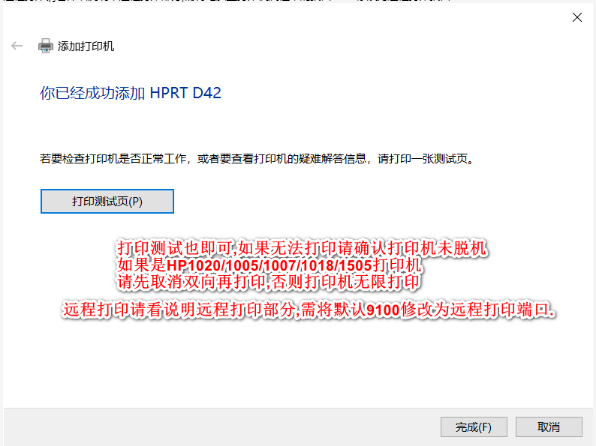596x446 pixels.
Task: Click 否则打印机无限打印 warning text
Action: tap(346, 282)
